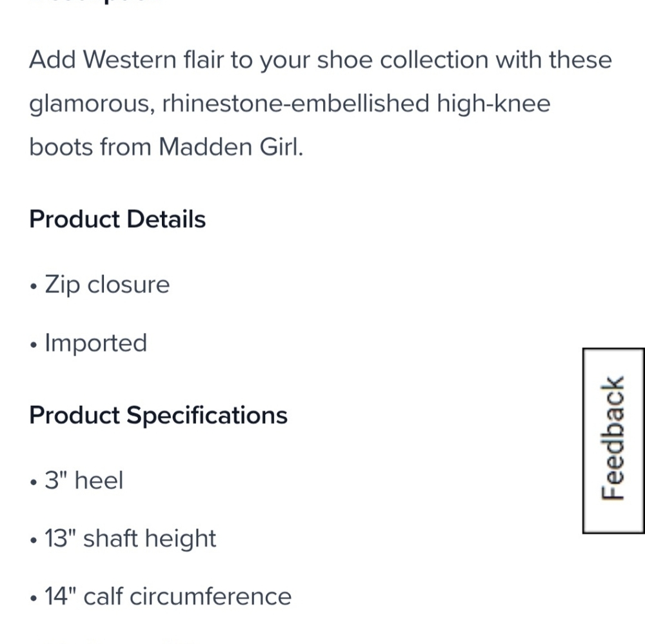Select the Product Specifications heading
Screen dimensions: 645x644
tap(158, 415)
